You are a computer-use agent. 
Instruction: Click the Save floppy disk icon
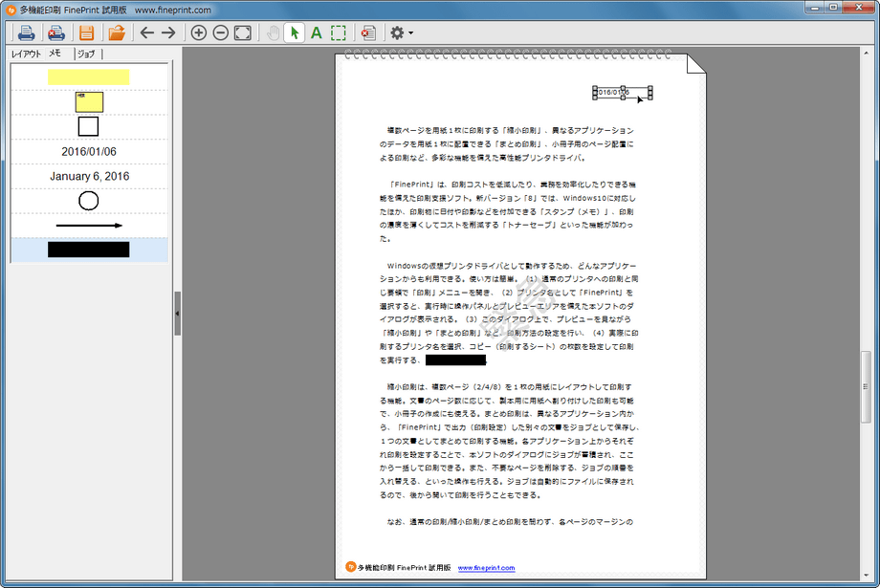[86, 33]
